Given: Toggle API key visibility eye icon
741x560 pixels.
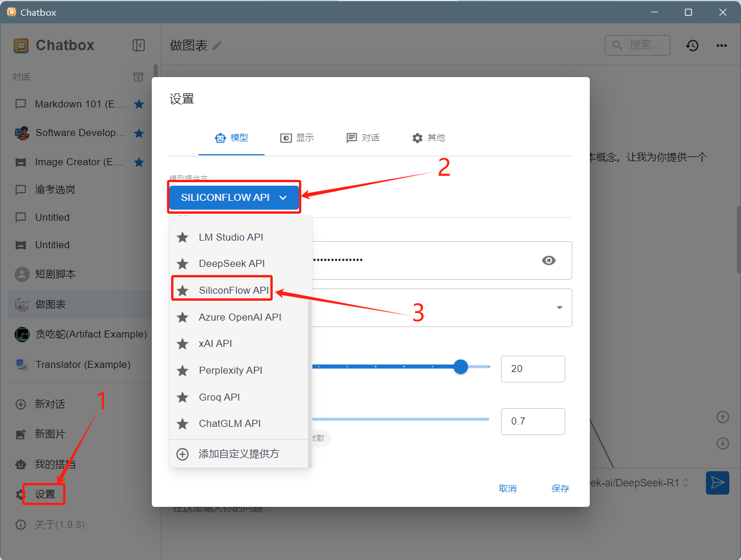Looking at the screenshot, I should point(549,260).
